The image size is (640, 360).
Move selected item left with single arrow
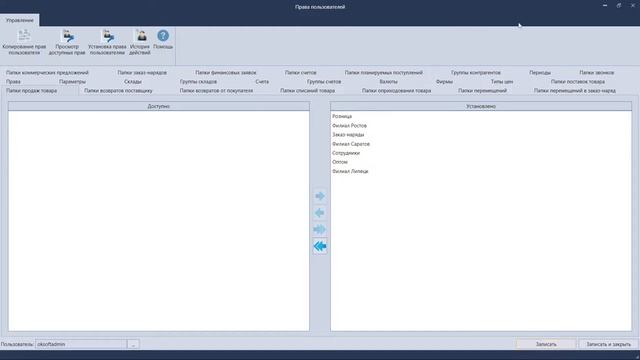point(320,213)
